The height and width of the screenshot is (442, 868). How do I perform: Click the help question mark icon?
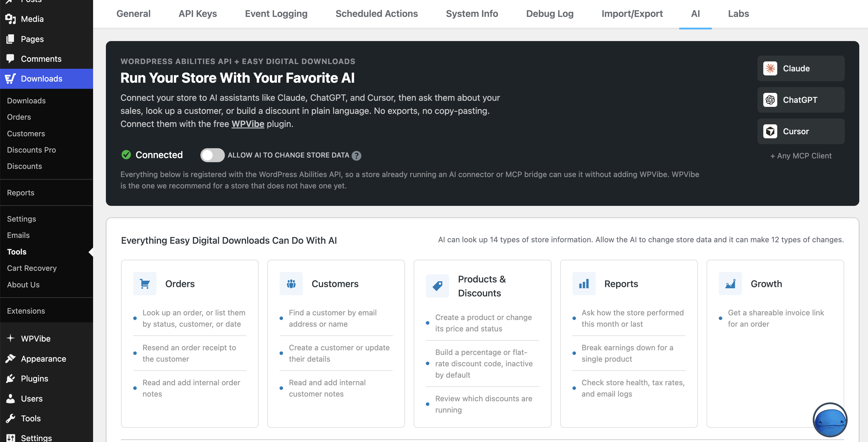tap(356, 155)
